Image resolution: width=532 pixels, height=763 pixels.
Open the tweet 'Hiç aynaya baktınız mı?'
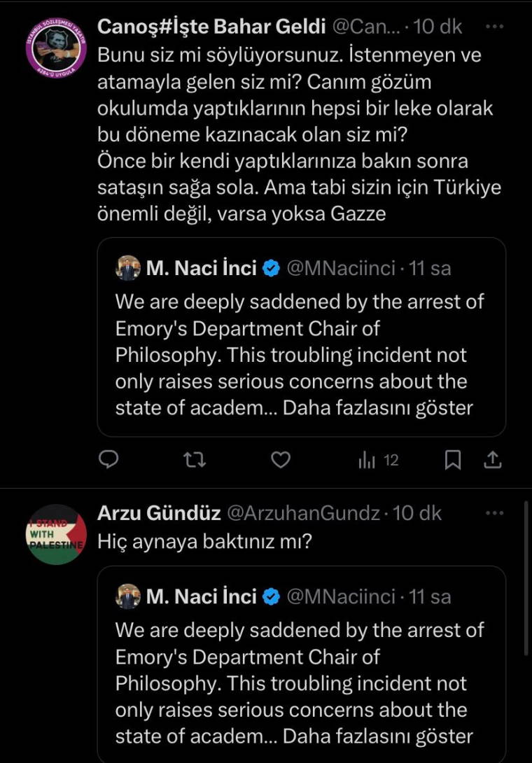point(203,542)
